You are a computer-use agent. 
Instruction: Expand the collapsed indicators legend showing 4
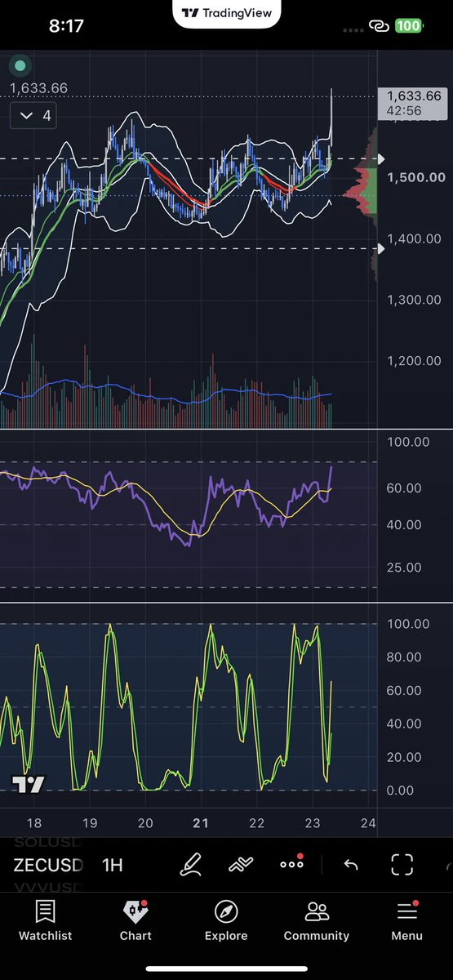tap(33, 116)
